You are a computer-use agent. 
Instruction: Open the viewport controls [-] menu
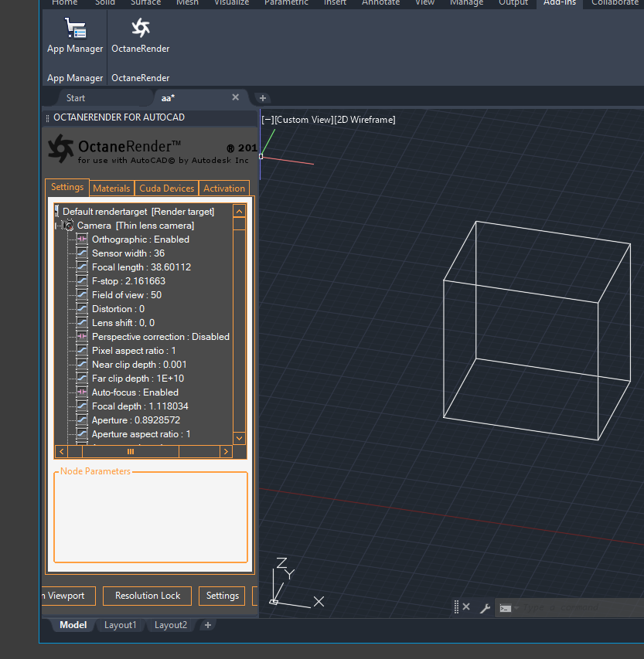(267, 120)
